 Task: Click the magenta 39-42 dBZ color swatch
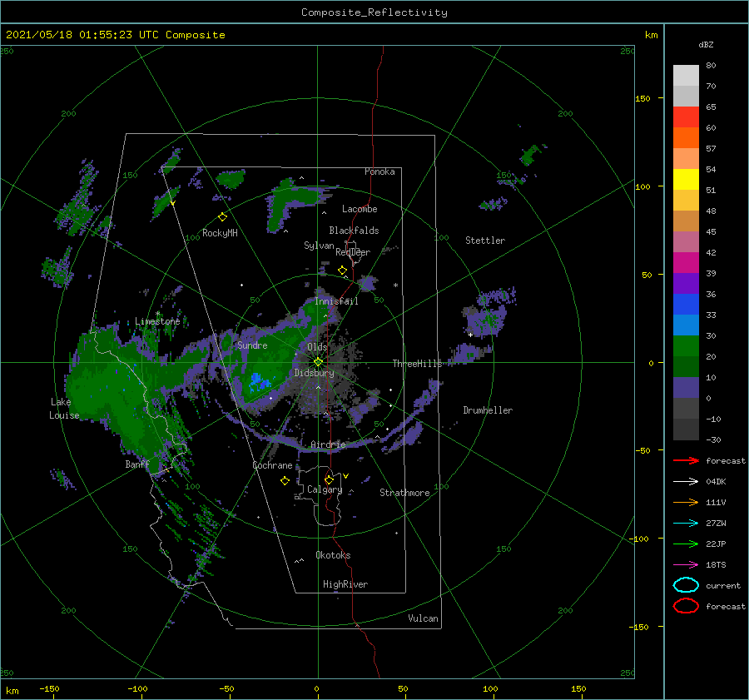[x=686, y=263]
